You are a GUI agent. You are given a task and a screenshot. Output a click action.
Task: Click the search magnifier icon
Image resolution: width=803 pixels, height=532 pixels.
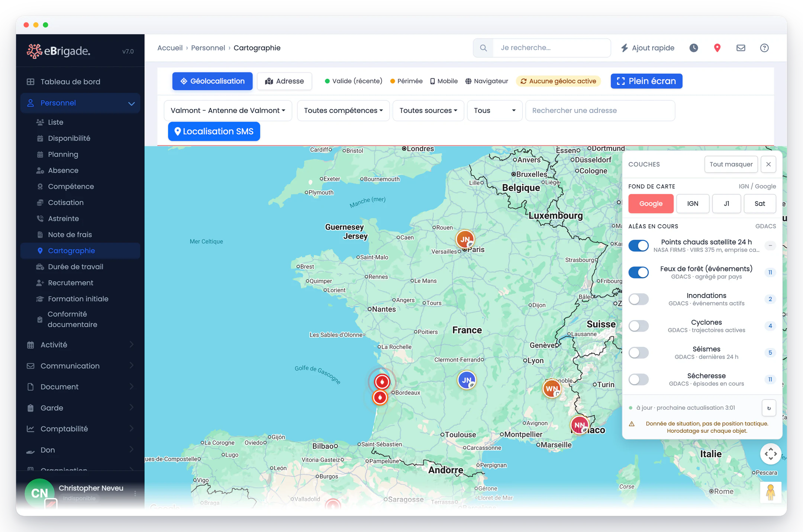483,48
